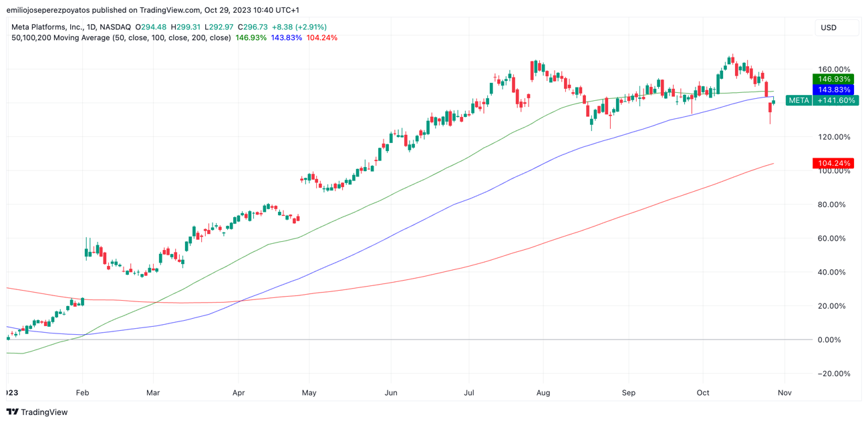Select the red 104.24% axis label
This screenshot has width=868, height=423.
tap(833, 163)
